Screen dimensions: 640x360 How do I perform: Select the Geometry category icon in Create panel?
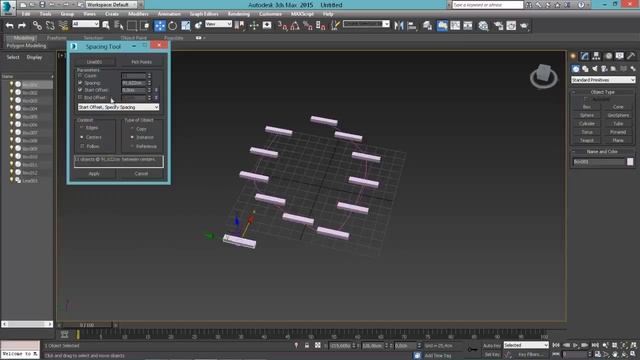(576, 69)
